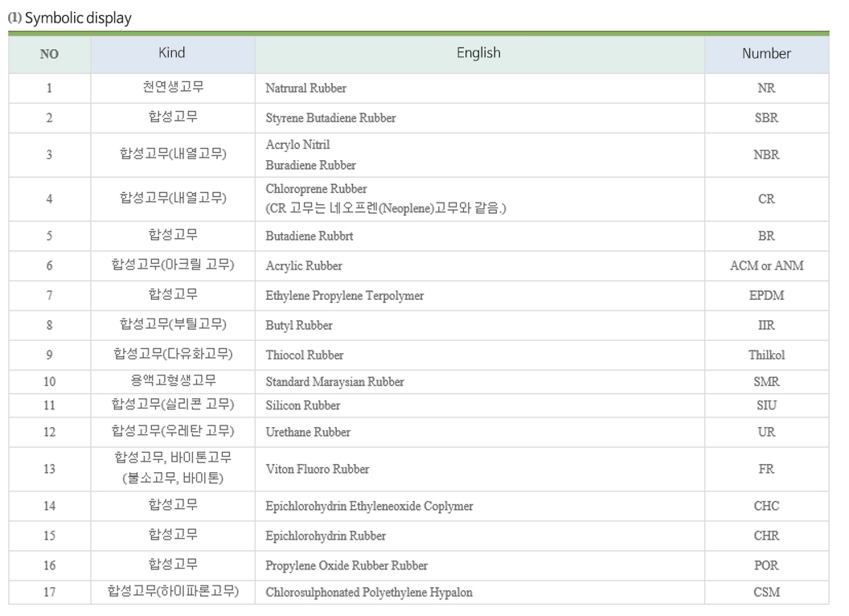Click the Kind column header
The image size is (849, 616).
click(172, 53)
